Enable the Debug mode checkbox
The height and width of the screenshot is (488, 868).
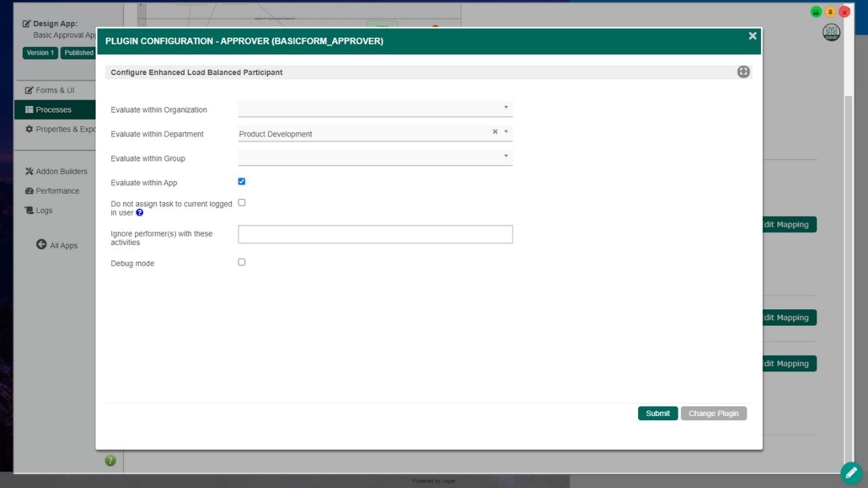(241, 262)
